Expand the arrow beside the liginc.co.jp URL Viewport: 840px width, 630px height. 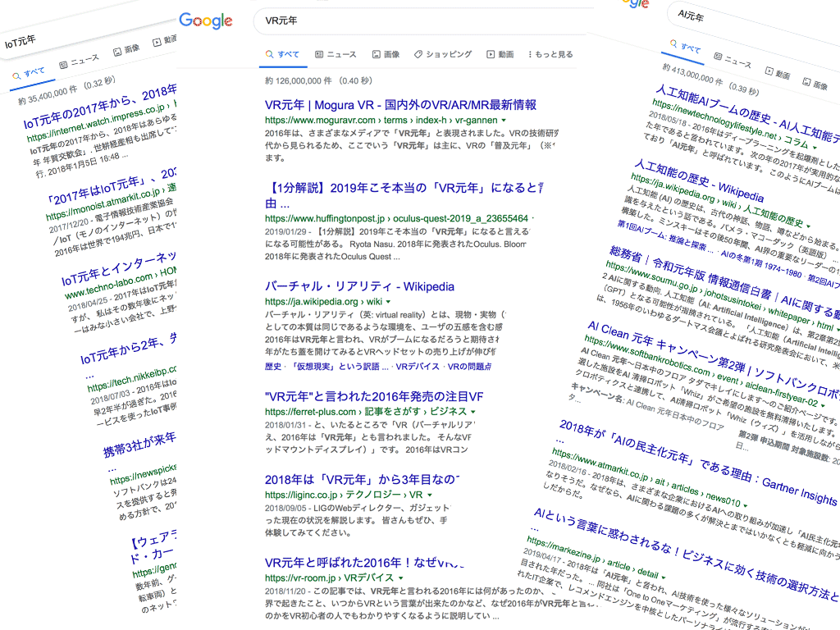click(x=430, y=495)
